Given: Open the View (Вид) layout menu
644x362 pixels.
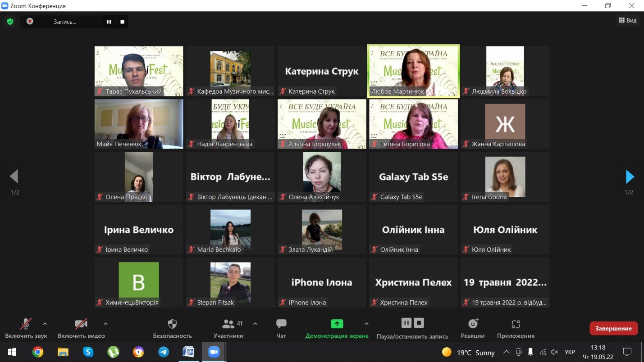Looking at the screenshot, I should 627,20.
